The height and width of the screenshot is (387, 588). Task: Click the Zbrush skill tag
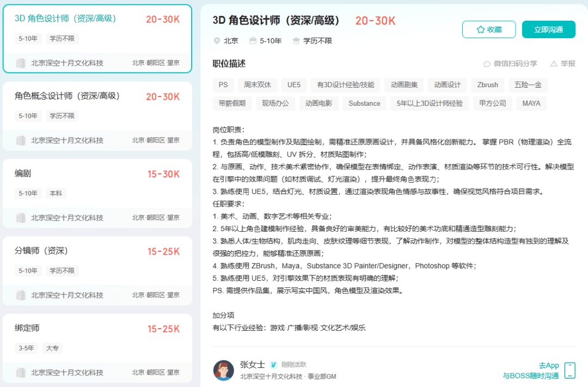tap(487, 85)
